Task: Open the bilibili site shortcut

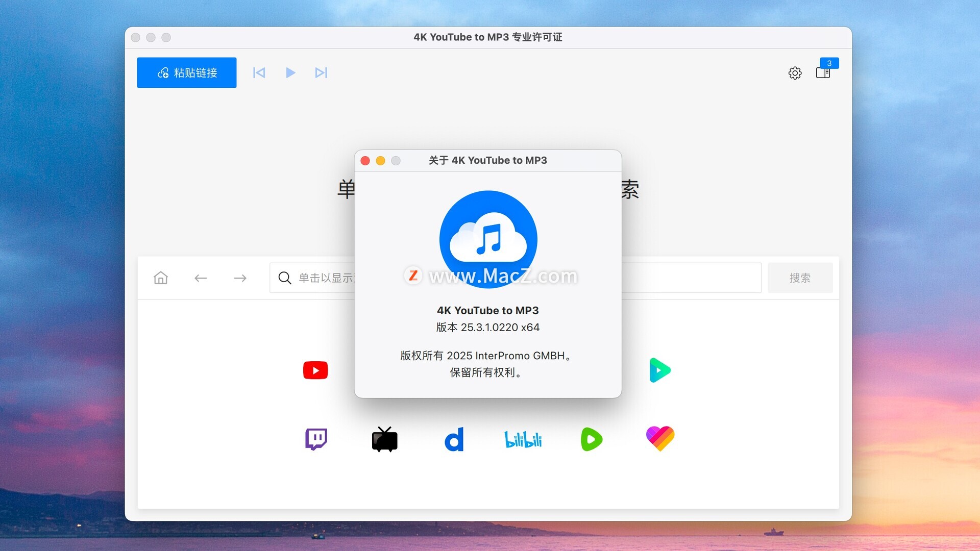Action: 523,439
